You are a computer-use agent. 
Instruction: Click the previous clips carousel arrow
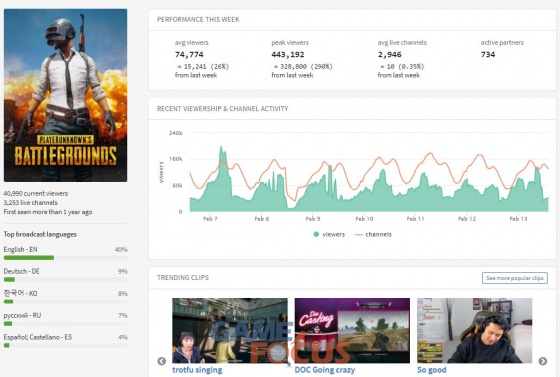coord(162,361)
